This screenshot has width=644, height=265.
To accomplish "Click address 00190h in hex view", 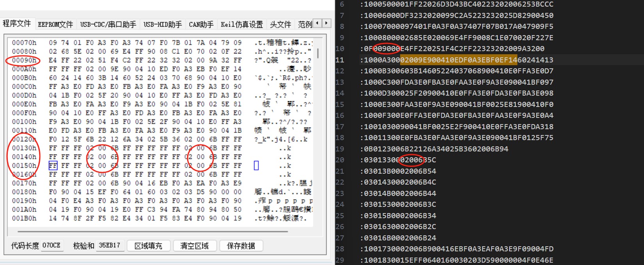I will [24, 201].
